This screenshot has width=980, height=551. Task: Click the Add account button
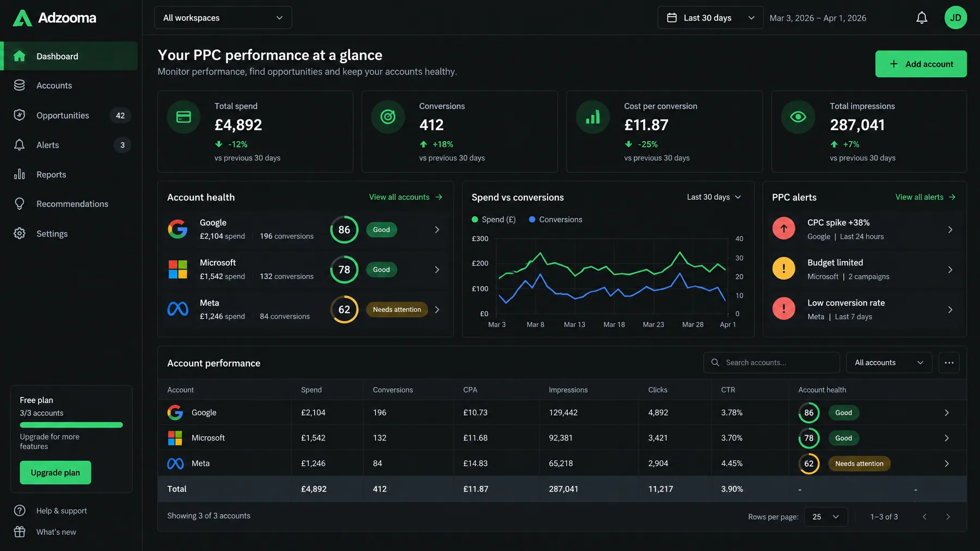coord(921,64)
